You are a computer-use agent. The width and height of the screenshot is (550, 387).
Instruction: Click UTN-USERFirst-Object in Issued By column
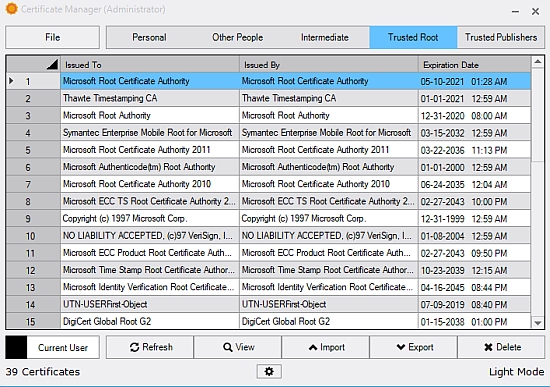329,305
